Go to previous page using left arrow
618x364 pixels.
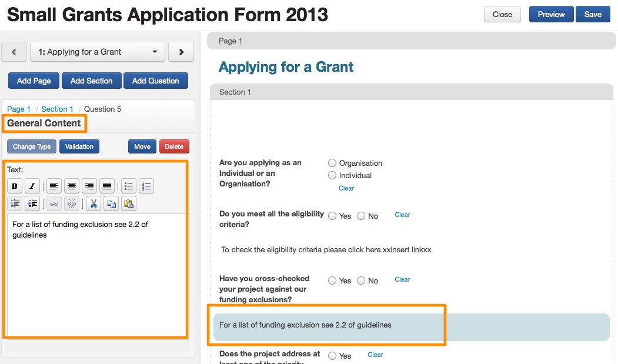point(14,52)
